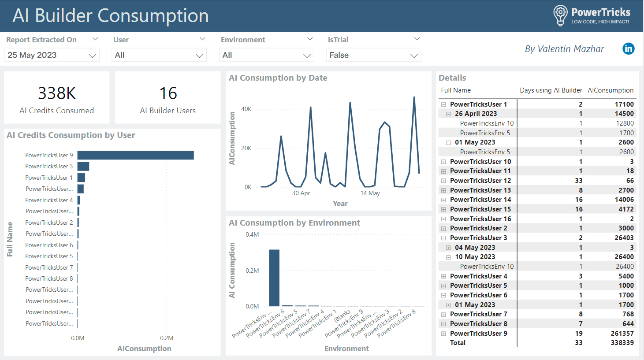
Task: Click the 40K y-axis label
Action: coord(246,109)
